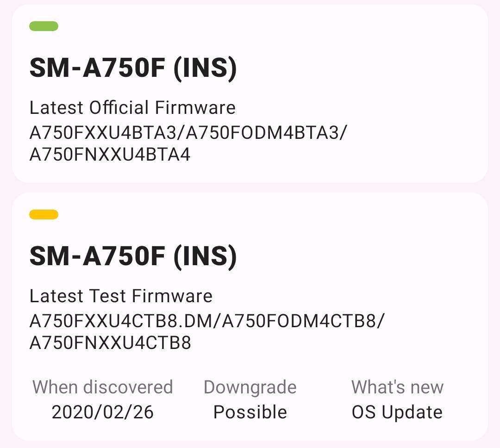Image resolution: width=500 pixels, height=448 pixels.
Task: Select SM-A750F (INS) heading above Test Firmware
Action: tap(133, 256)
